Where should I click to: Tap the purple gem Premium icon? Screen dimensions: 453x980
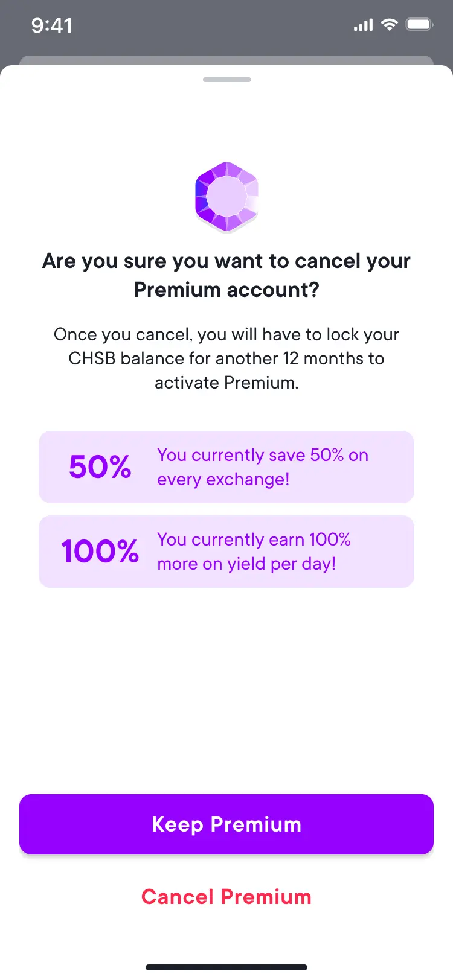226,196
